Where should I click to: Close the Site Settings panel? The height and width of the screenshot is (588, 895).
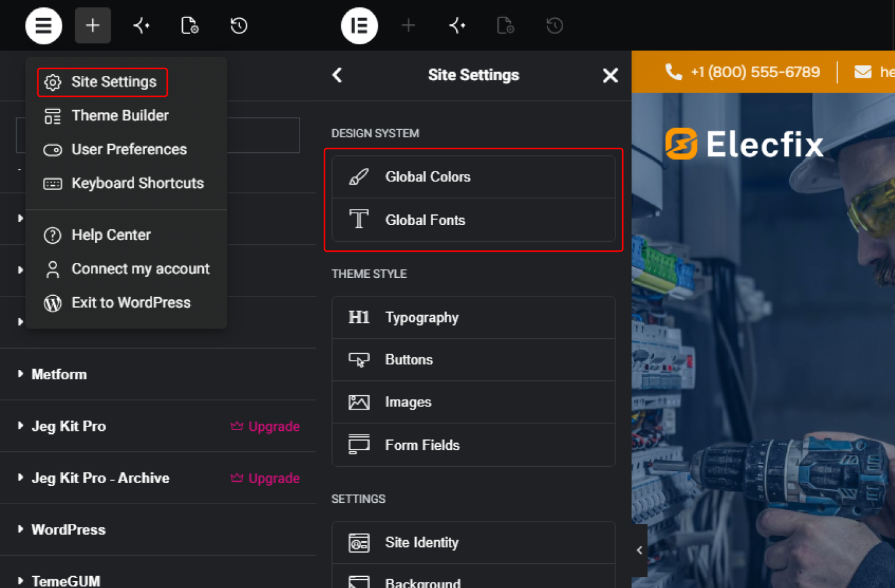pos(610,75)
